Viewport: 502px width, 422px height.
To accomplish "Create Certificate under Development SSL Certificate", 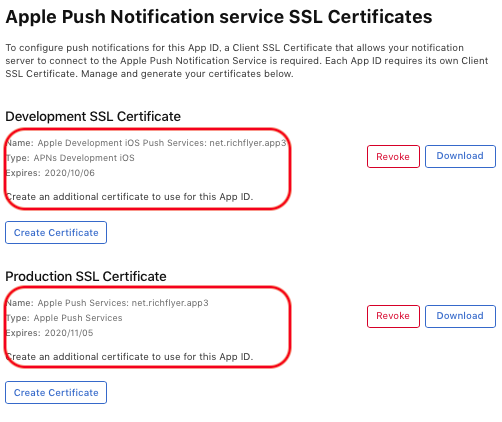I will pyautogui.click(x=56, y=232).
